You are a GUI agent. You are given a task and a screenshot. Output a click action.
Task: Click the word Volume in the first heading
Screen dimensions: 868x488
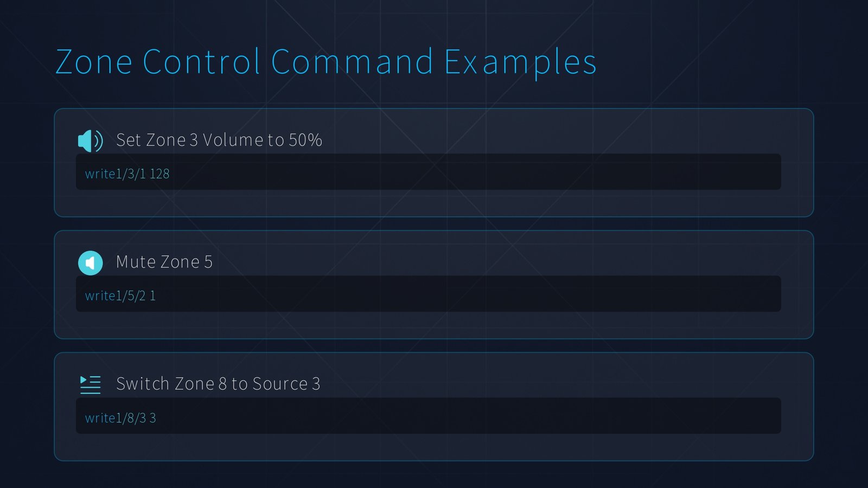click(233, 140)
